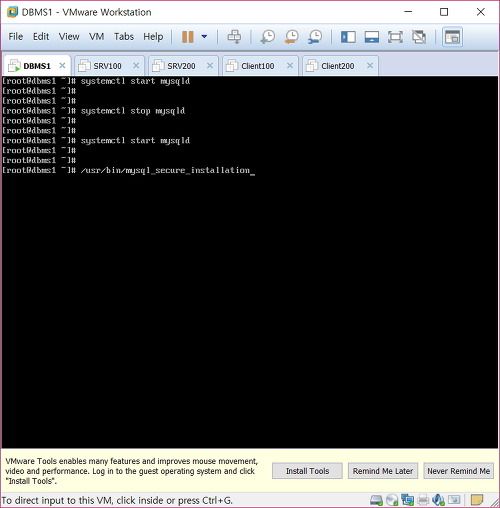Click the hard disk status icon
Image resolution: width=500 pixels, height=508 pixels.
coord(376,500)
